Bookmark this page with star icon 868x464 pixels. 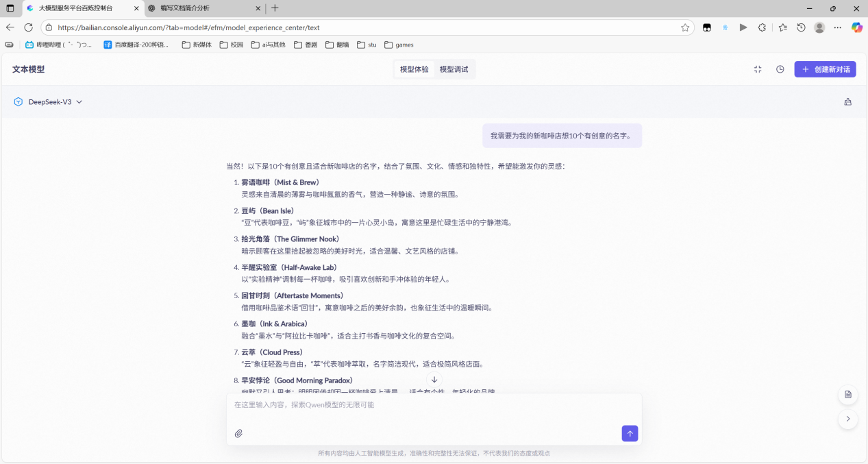tap(685, 27)
